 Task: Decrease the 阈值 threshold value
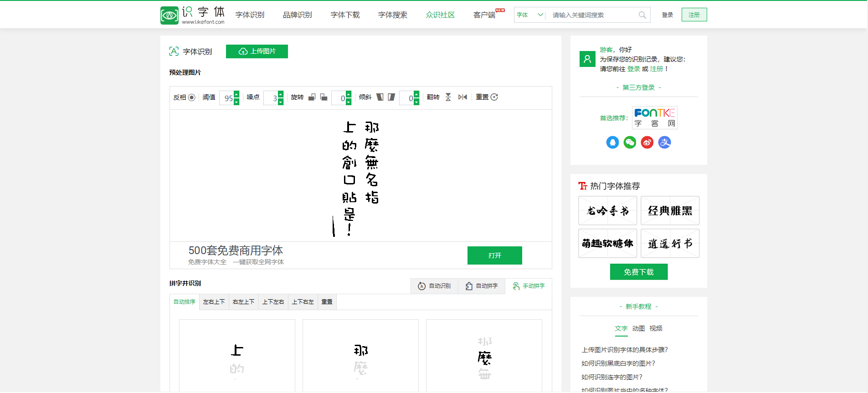(x=236, y=102)
